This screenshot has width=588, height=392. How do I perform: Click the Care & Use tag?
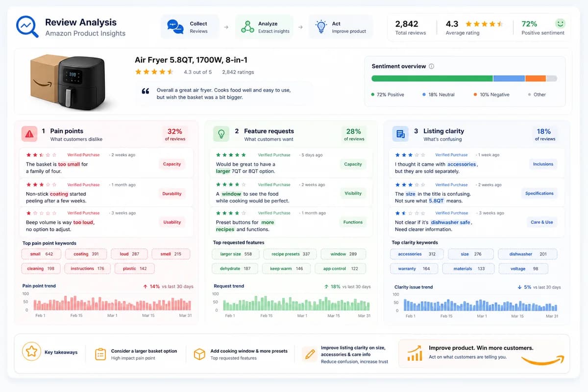pos(542,222)
